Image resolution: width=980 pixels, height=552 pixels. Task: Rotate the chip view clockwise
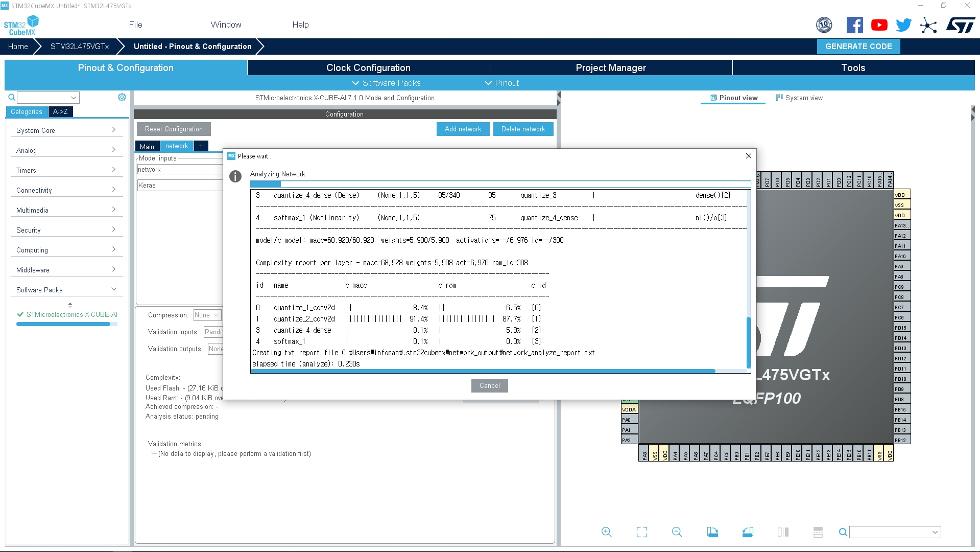712,532
